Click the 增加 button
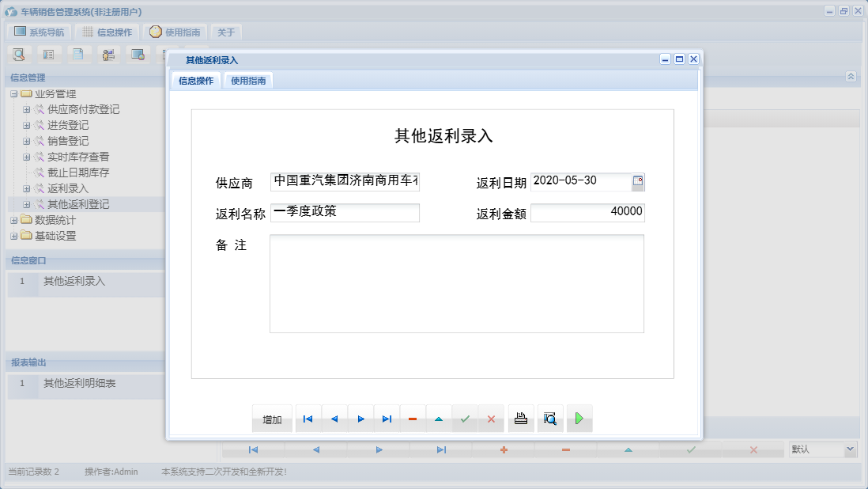Viewport: 868px width, 489px height. 271,419
